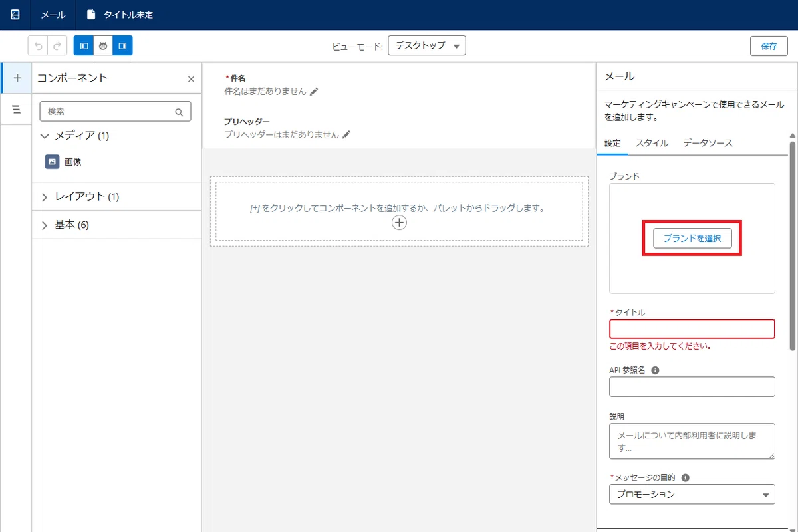Click the circled plus to add a component
The width and height of the screenshot is (798, 532).
pos(399,223)
